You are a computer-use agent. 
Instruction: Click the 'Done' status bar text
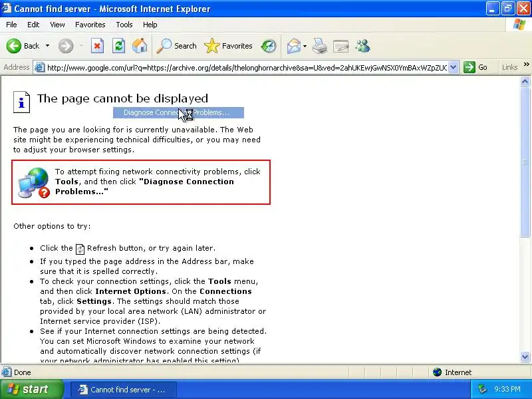pyautogui.click(x=23, y=372)
